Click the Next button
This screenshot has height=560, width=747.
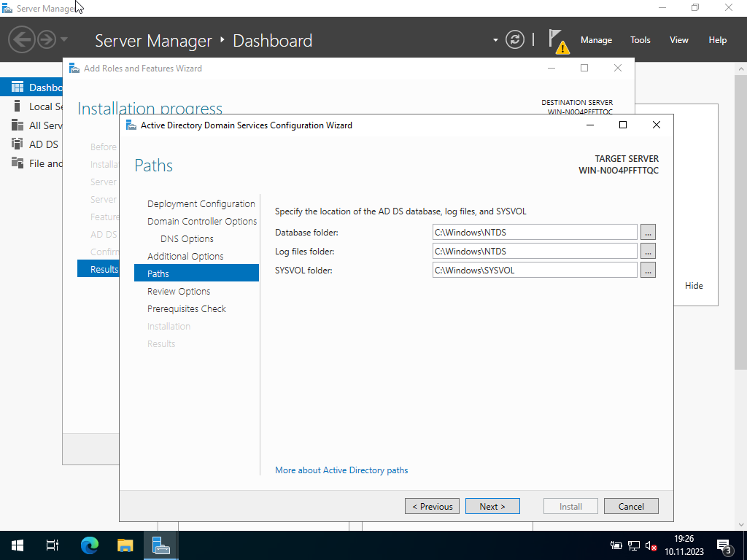point(492,506)
